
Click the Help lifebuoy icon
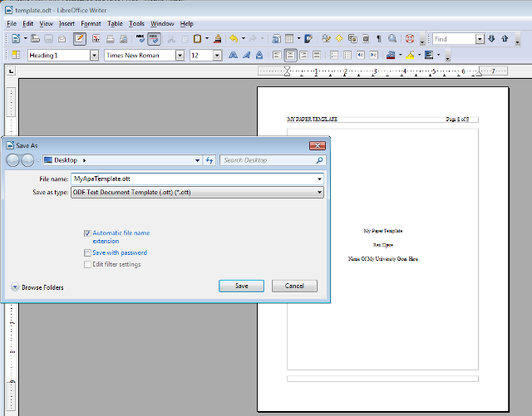click(x=409, y=39)
